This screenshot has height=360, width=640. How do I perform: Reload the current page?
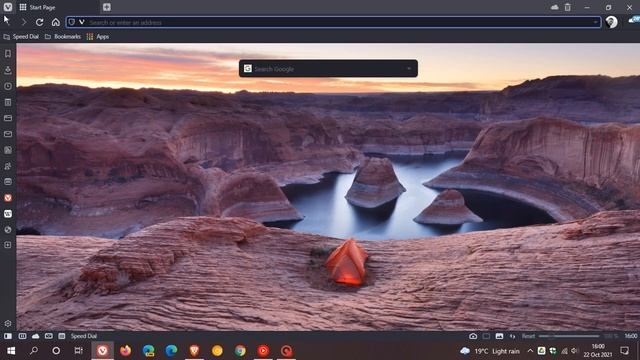pos(40,22)
